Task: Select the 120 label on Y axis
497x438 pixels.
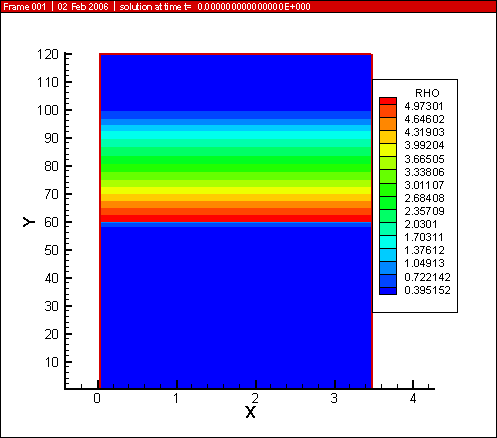Action: click(48, 54)
